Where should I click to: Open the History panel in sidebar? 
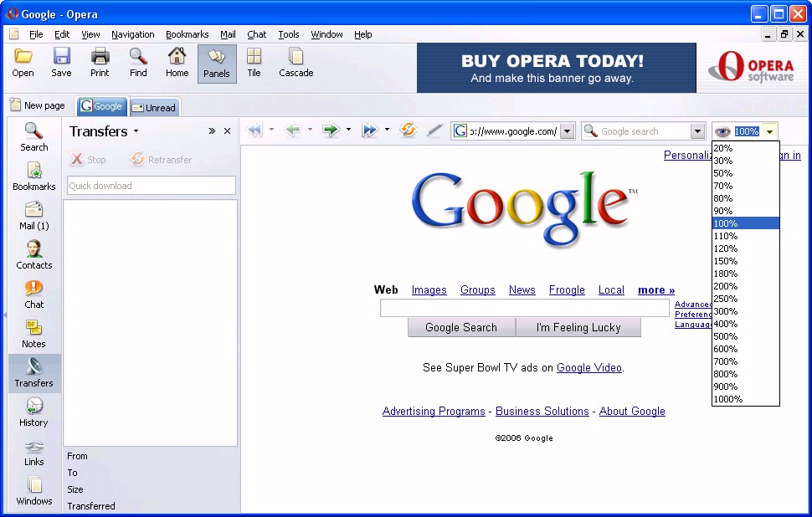pos(34,412)
